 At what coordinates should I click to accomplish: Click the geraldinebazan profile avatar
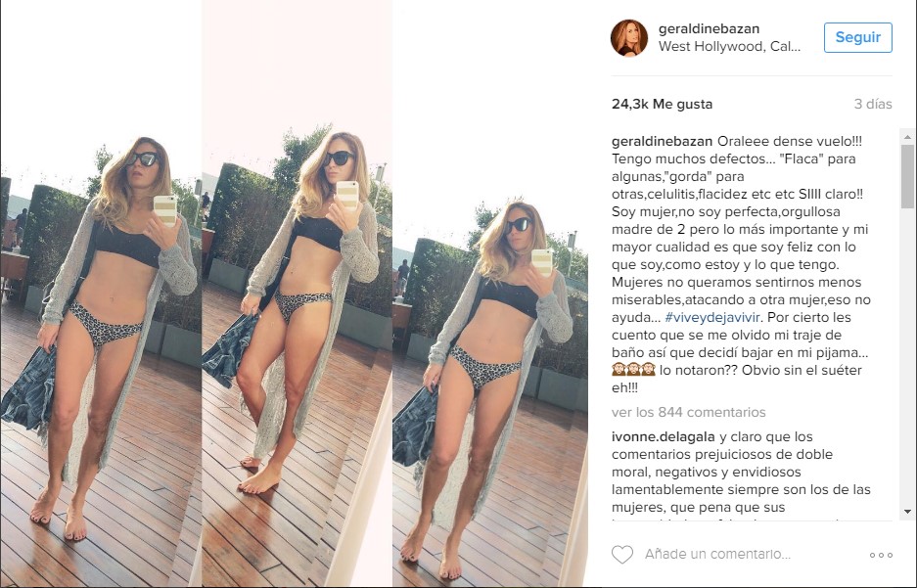pyautogui.click(x=629, y=38)
